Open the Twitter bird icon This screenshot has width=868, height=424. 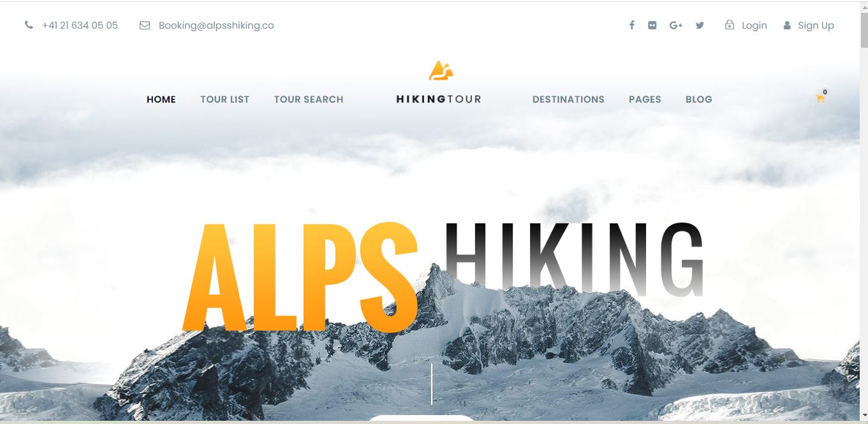[700, 26]
